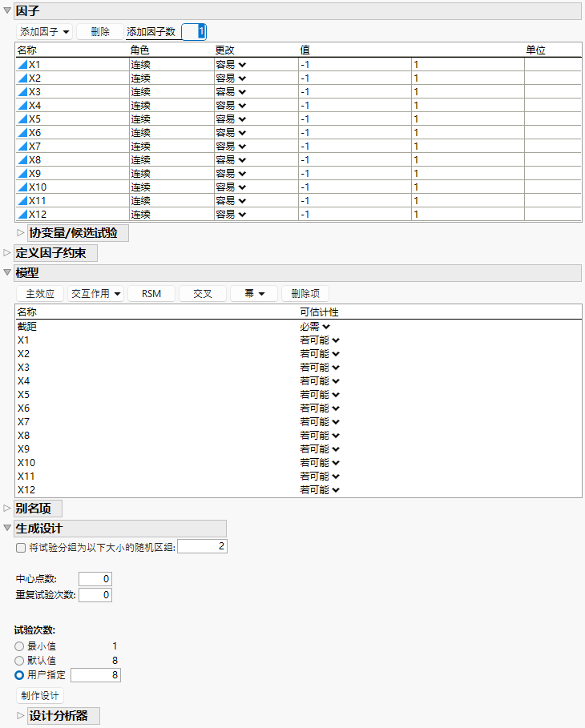
Task: Open the 幂 dropdown in the model toolbar
Action: click(x=254, y=293)
